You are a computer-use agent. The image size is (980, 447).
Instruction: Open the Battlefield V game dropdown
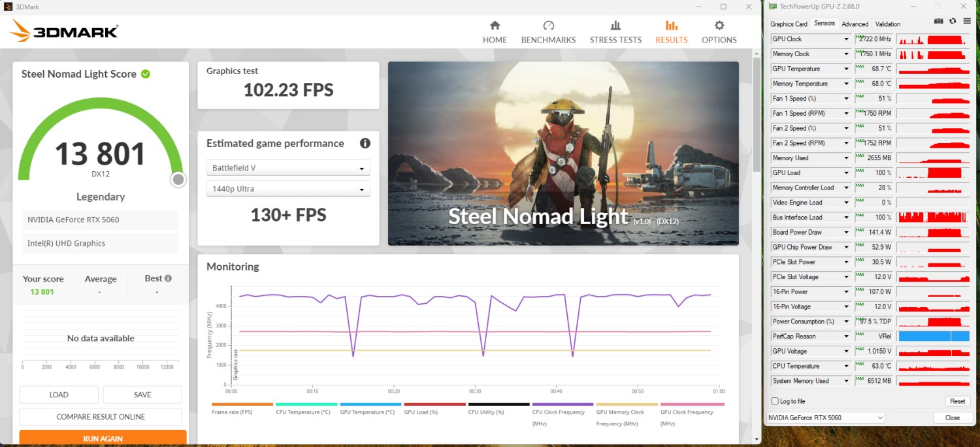(288, 168)
